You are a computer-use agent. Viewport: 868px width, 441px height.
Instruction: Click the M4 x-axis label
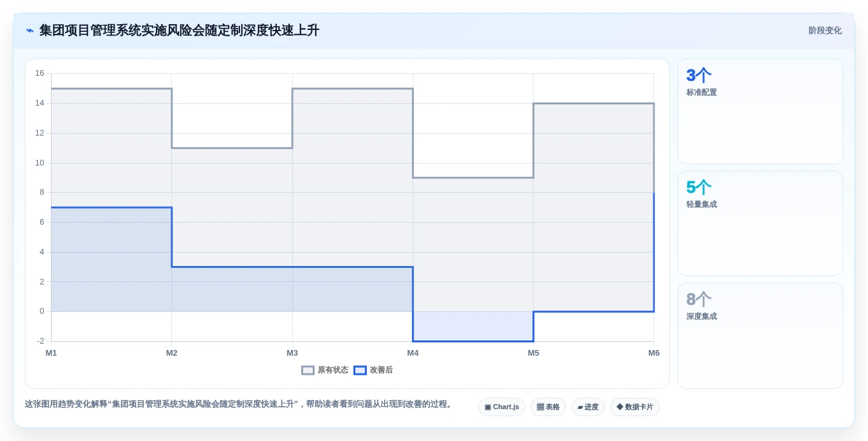(413, 353)
